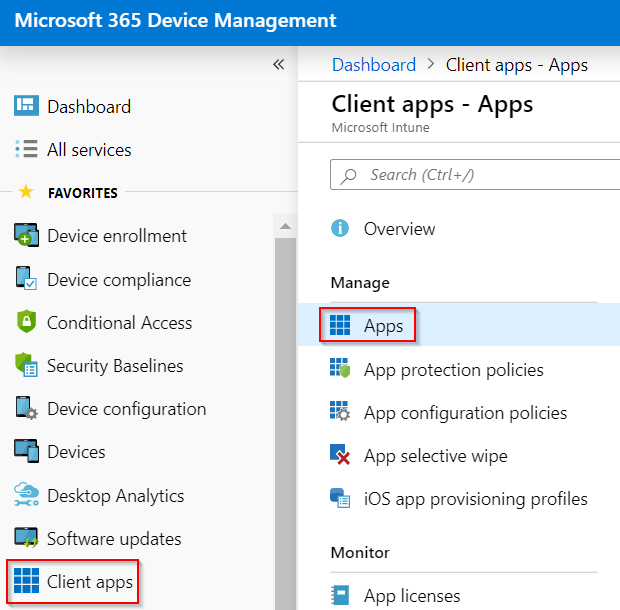620x610 pixels.
Task: Click the Device enrollment icon
Action: coord(26,235)
